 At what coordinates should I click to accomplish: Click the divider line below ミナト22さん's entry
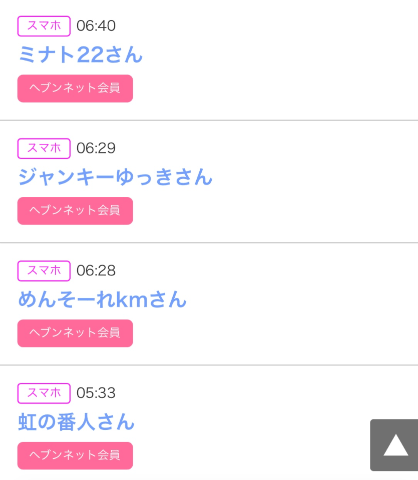209,120
